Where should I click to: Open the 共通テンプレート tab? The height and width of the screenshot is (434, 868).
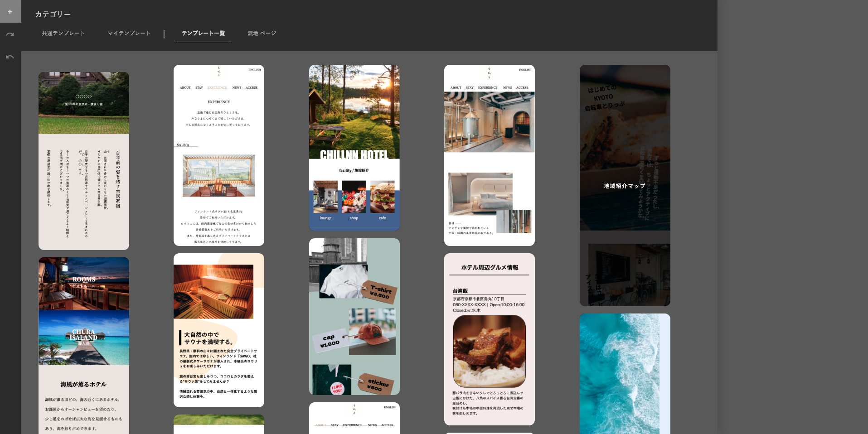click(63, 34)
